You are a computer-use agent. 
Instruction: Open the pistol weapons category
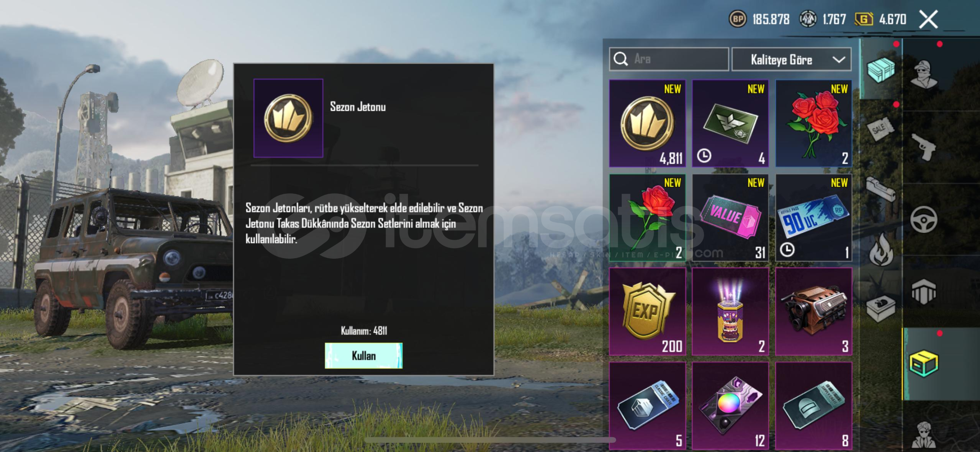pyautogui.click(x=923, y=146)
